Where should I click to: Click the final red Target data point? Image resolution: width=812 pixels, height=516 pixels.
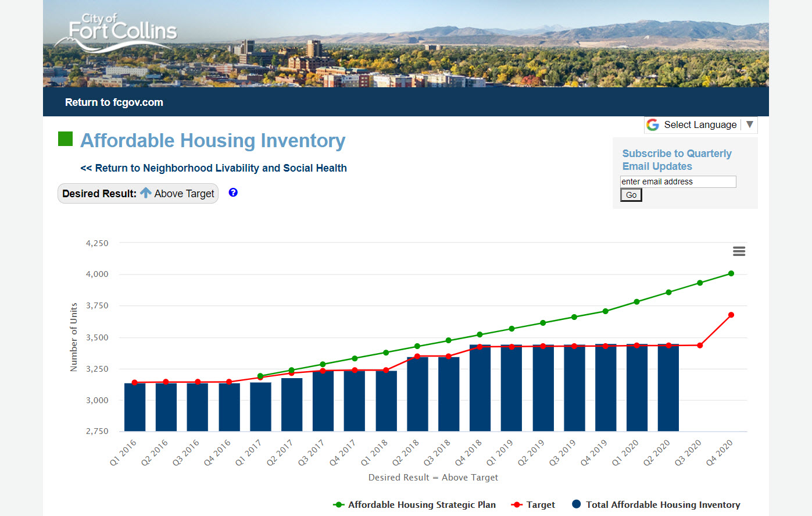(x=731, y=314)
